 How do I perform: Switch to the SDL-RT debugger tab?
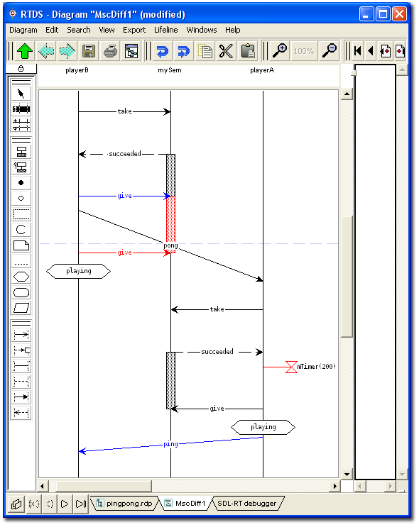click(x=247, y=504)
